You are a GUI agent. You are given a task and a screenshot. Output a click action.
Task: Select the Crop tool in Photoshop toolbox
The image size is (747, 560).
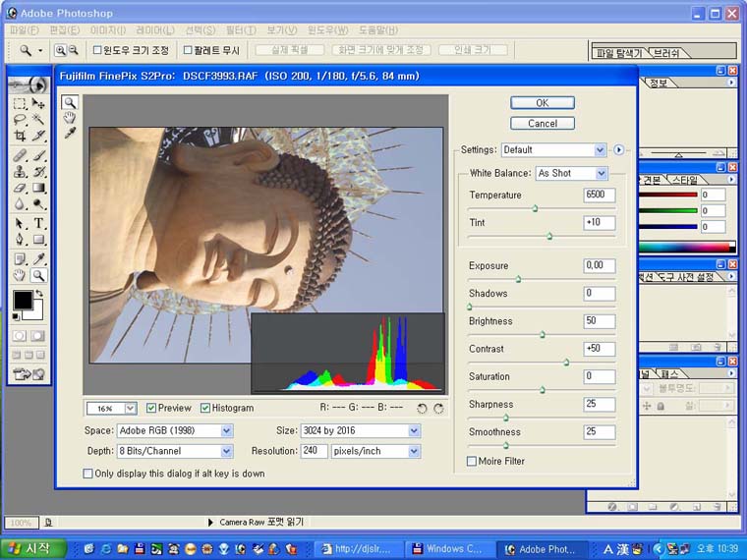[x=20, y=136]
